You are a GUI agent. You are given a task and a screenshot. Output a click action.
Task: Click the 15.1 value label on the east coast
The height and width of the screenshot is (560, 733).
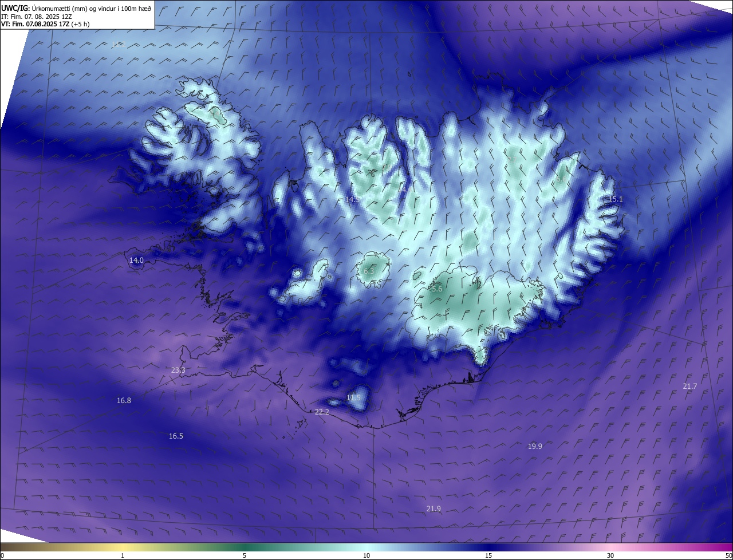(615, 199)
